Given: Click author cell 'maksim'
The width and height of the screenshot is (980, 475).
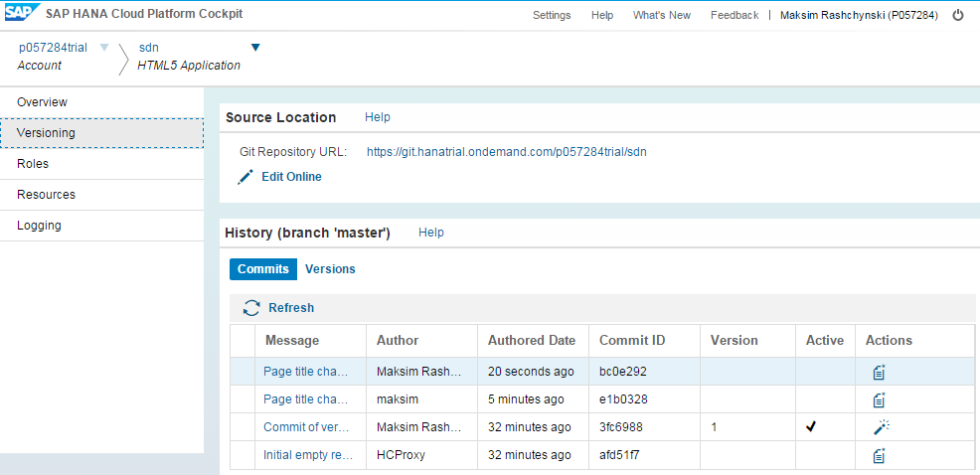Looking at the screenshot, I should click(x=398, y=398).
